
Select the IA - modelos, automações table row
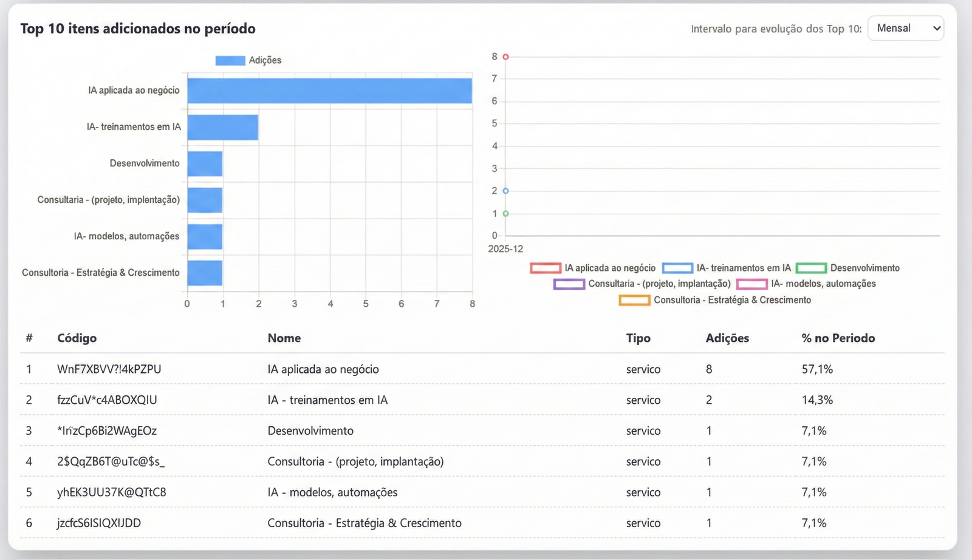[x=332, y=493]
